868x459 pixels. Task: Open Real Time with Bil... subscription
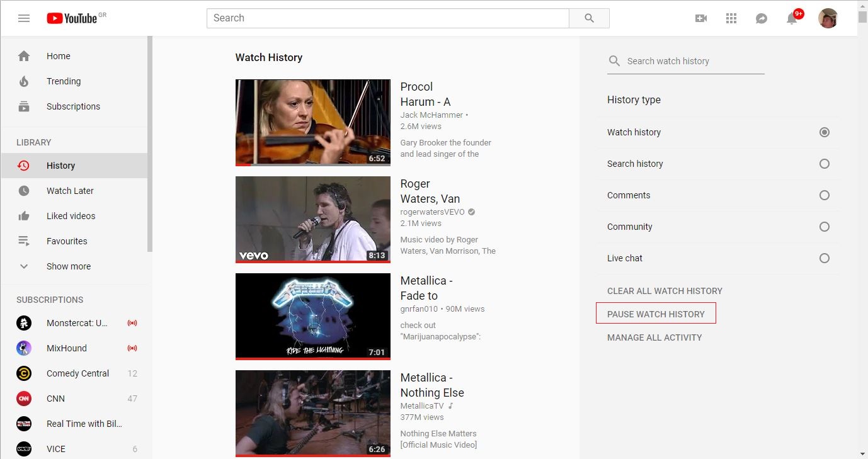pyautogui.click(x=74, y=424)
